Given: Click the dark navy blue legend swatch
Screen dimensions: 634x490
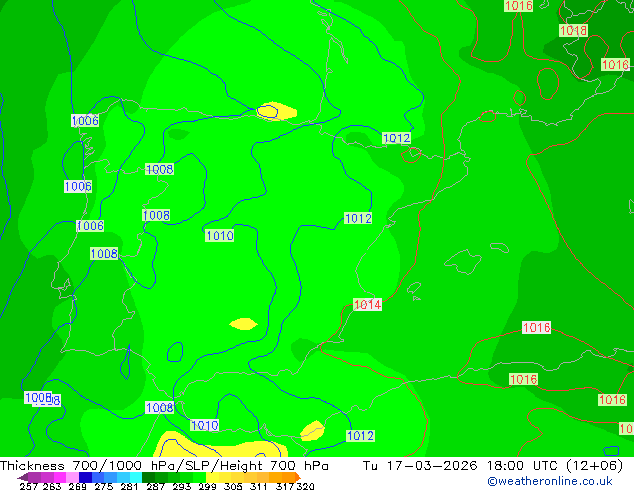Looking at the screenshot, I should (85, 477).
